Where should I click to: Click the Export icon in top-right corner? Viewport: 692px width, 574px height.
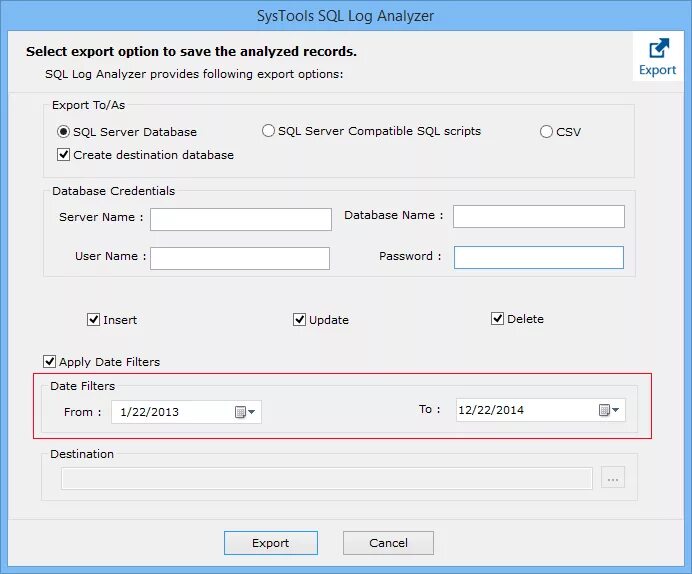(x=658, y=56)
